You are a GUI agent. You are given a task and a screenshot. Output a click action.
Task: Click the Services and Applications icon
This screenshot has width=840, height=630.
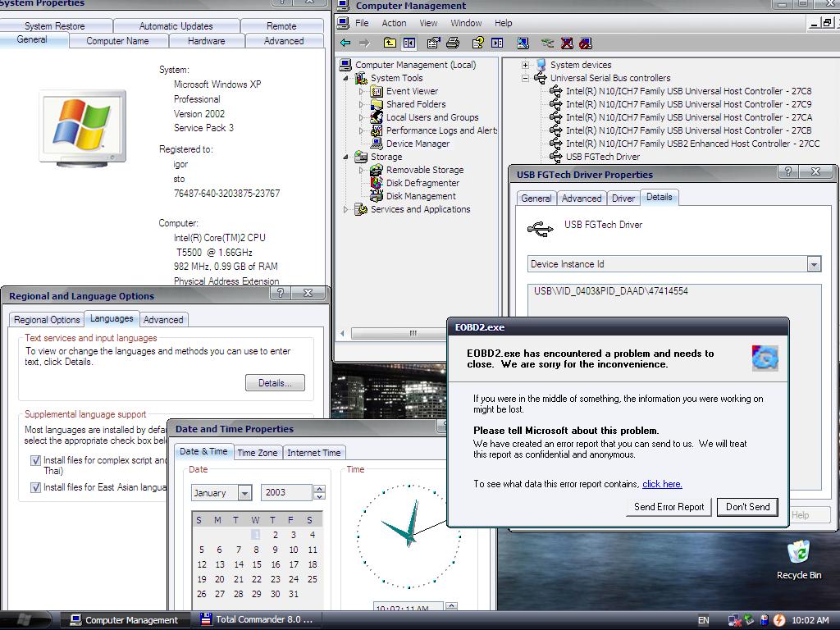[x=361, y=209]
